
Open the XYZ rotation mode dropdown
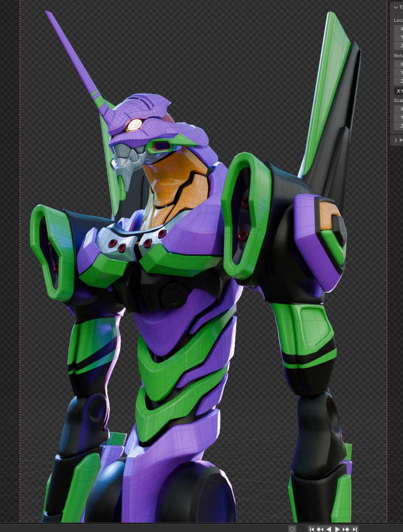click(399, 91)
